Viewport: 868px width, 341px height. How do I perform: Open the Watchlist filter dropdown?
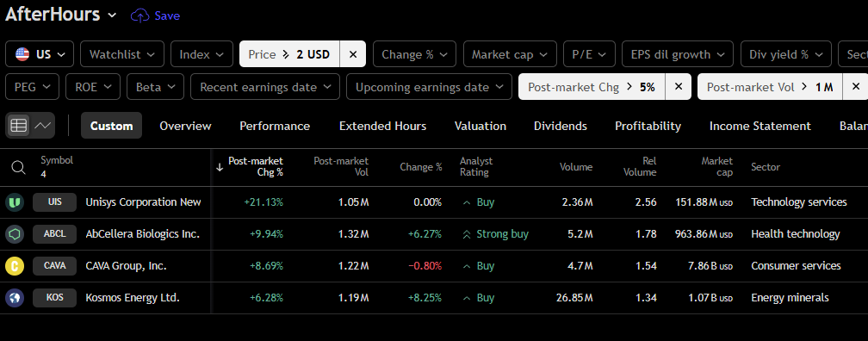(121, 54)
